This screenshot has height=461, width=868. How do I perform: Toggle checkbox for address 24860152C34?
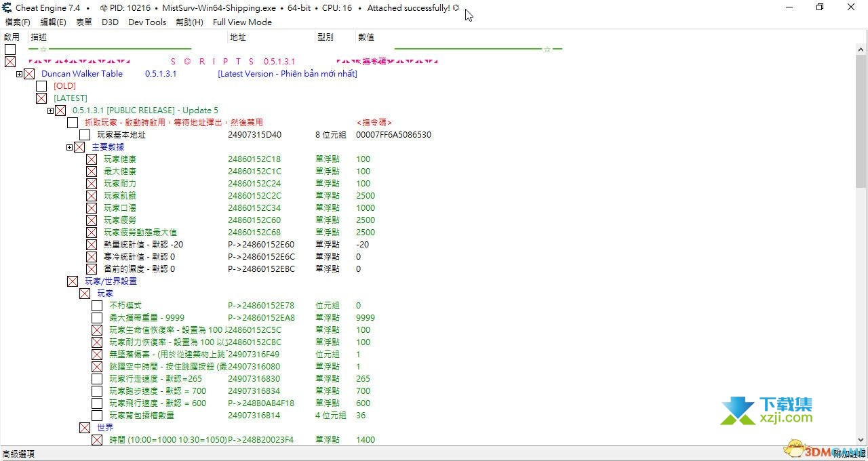point(92,208)
